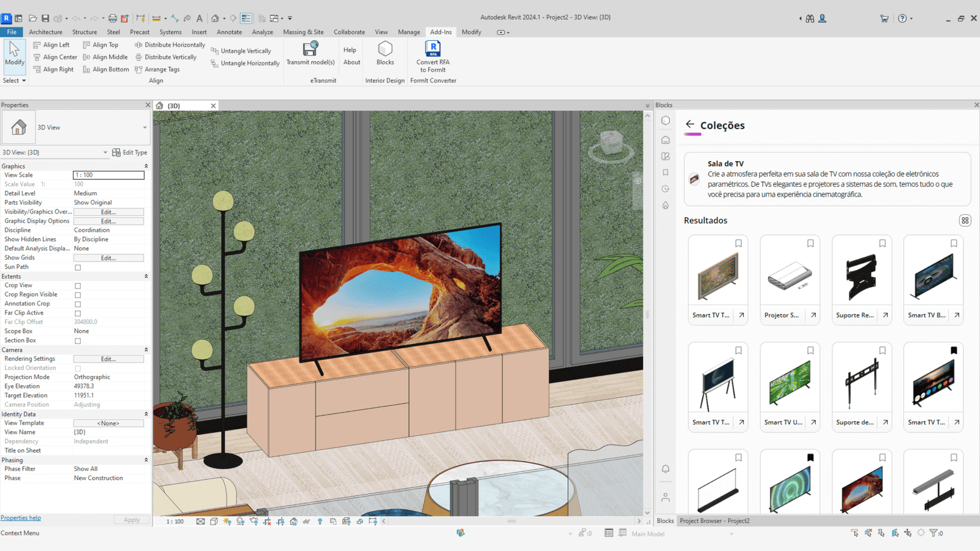Click the grid view icon beside Resultados
Viewport: 980px width, 551px height.
point(964,220)
